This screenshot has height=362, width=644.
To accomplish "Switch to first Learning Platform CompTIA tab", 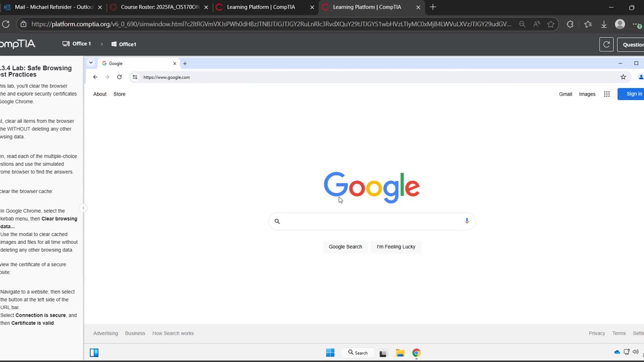I will pyautogui.click(x=265, y=7).
